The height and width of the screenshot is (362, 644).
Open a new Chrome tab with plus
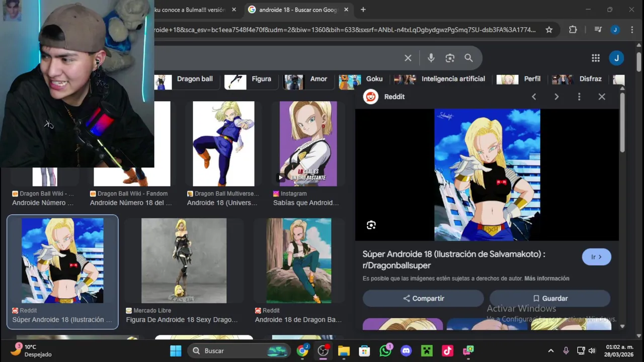[x=363, y=10]
